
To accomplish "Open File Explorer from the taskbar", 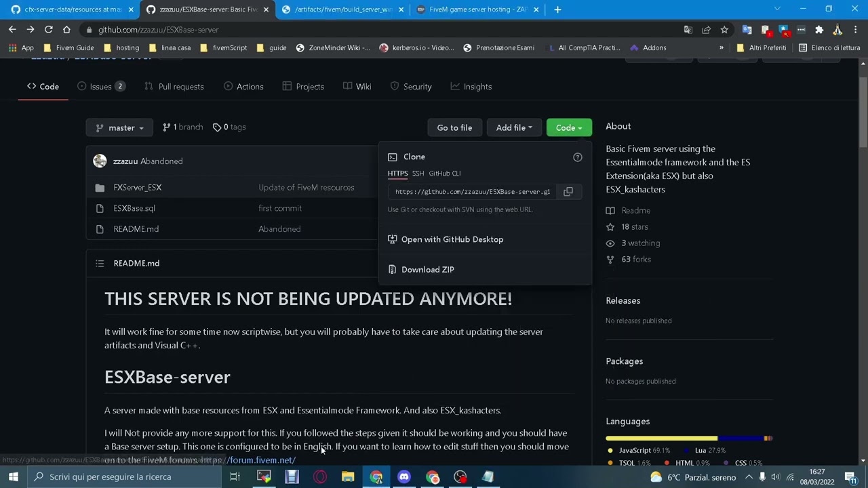I will [348, 476].
